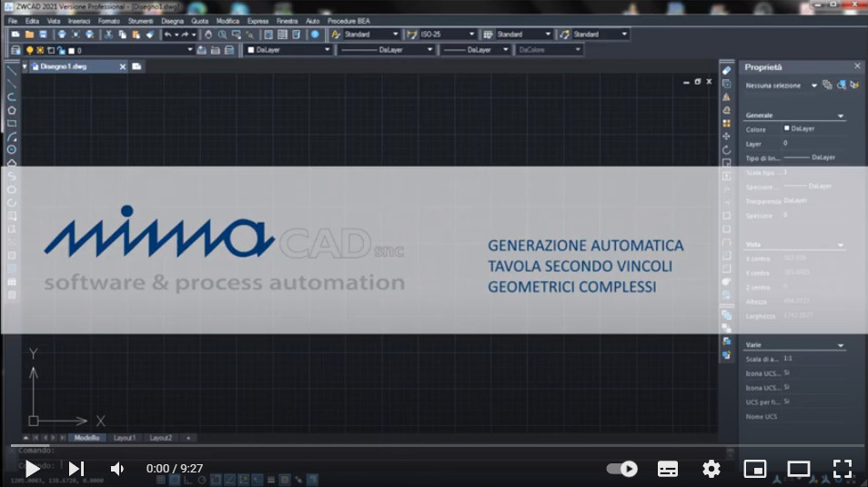The width and height of the screenshot is (868, 487).
Task: Open the Disegna menu
Action: 172,21
